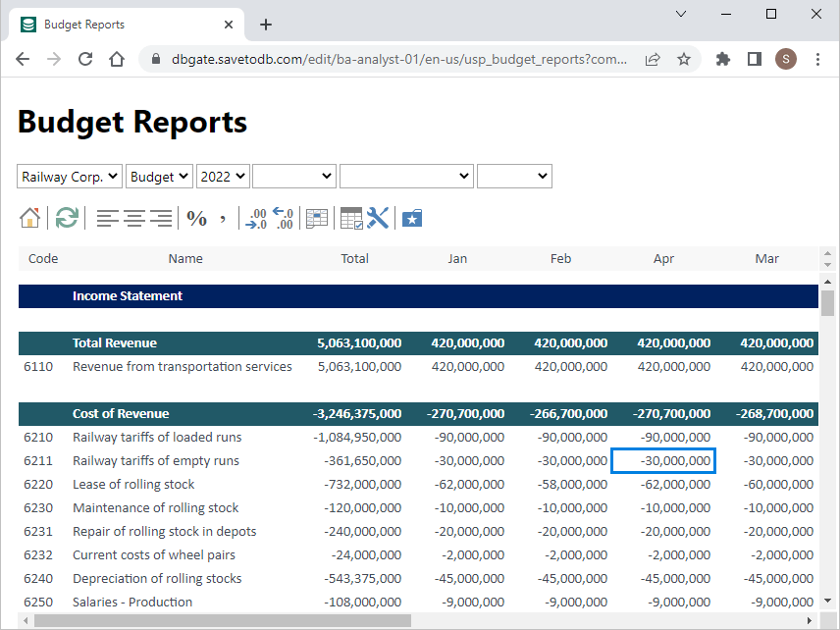Apply comma thousands separator format
This screenshot has height=630, width=840.
coord(223,218)
